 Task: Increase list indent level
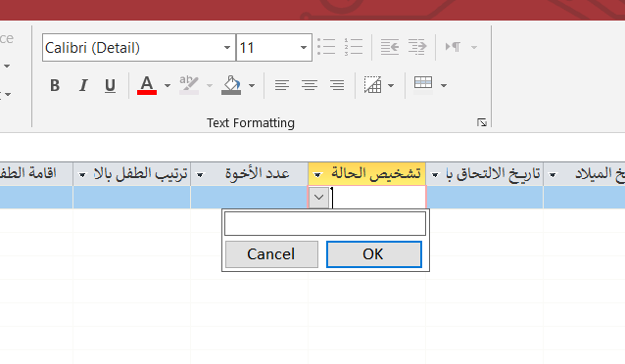[417, 47]
